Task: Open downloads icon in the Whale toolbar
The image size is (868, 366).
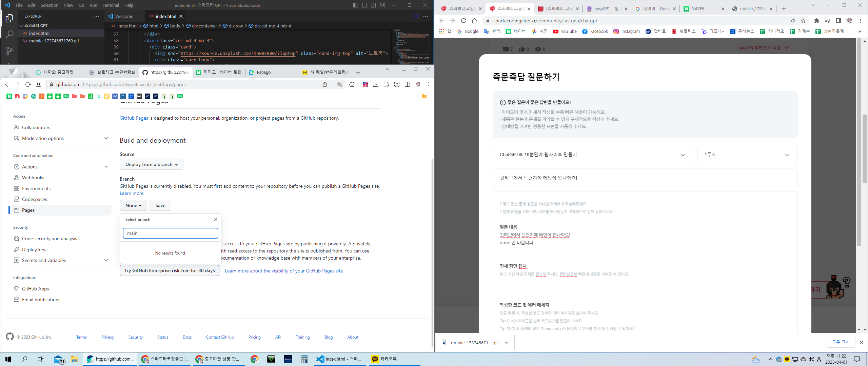Action: [x=376, y=84]
